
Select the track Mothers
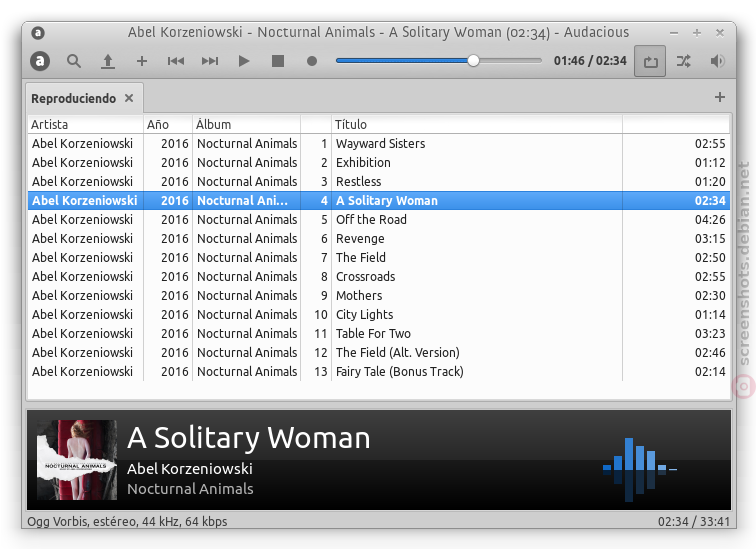pyautogui.click(x=379, y=295)
